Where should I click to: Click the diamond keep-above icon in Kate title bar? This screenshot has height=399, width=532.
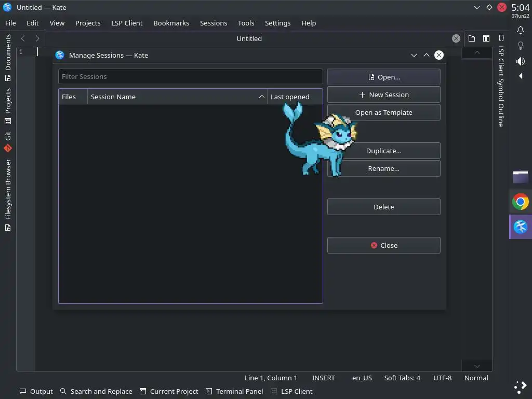click(489, 7)
